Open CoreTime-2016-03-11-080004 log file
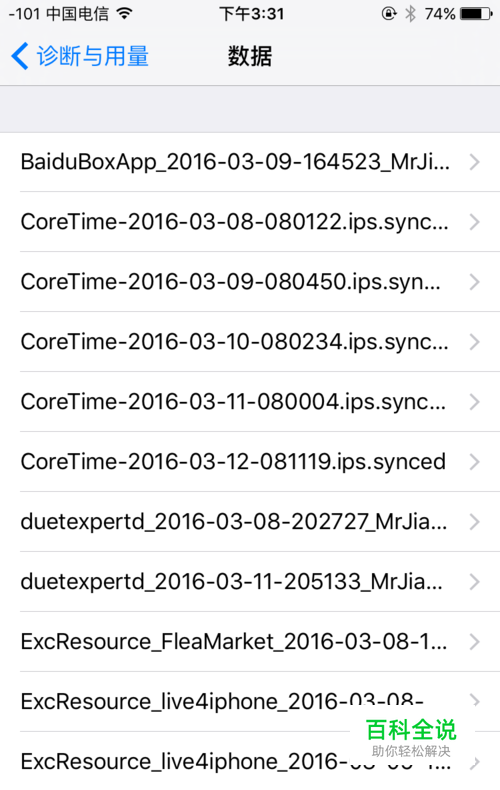This screenshot has width=500, height=790. point(250,402)
